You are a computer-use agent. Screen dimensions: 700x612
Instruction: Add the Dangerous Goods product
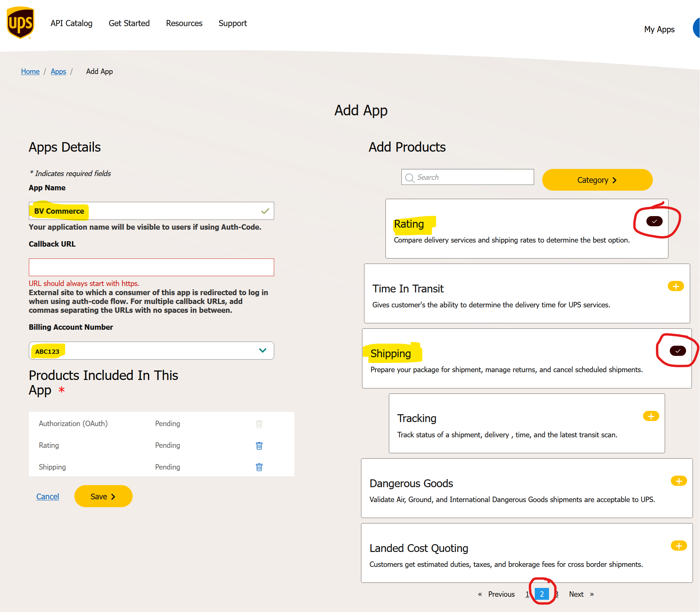coord(679,481)
